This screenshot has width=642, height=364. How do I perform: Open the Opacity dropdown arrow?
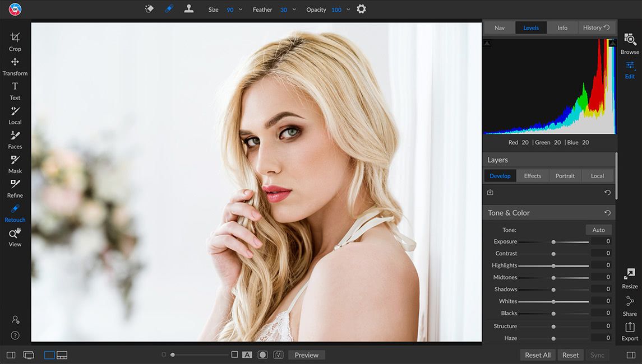click(x=348, y=10)
